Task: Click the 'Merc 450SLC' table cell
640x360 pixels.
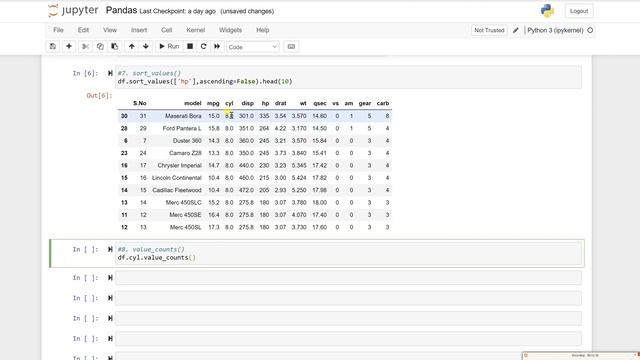Action: [184, 202]
